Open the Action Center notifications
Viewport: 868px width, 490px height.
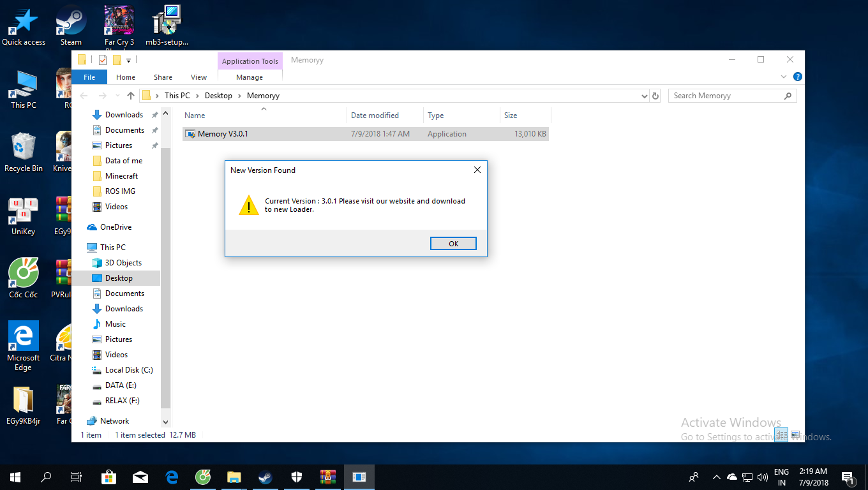[848, 477]
